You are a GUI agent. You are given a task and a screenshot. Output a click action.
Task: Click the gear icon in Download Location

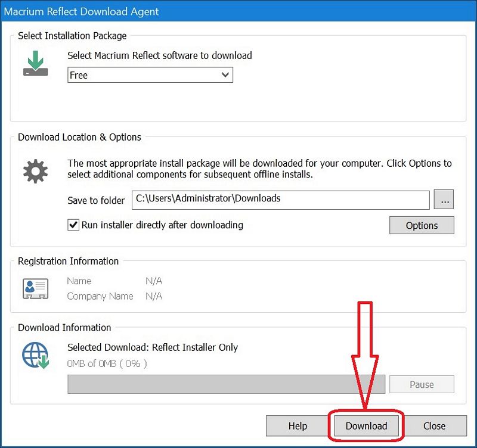coord(35,172)
